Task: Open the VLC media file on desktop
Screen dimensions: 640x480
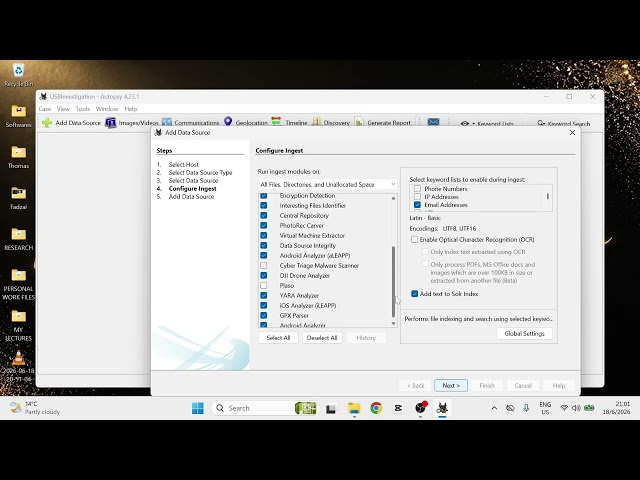Action: 18,367
